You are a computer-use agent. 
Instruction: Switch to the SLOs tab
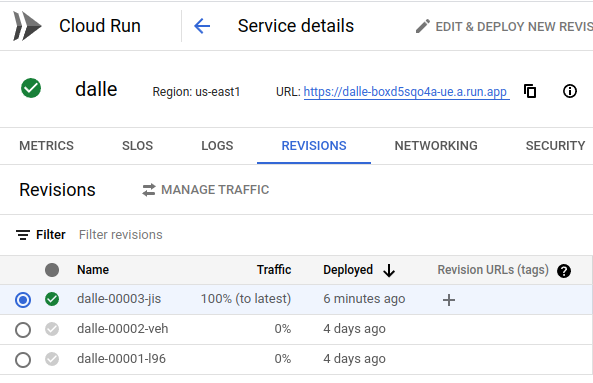[137, 146]
